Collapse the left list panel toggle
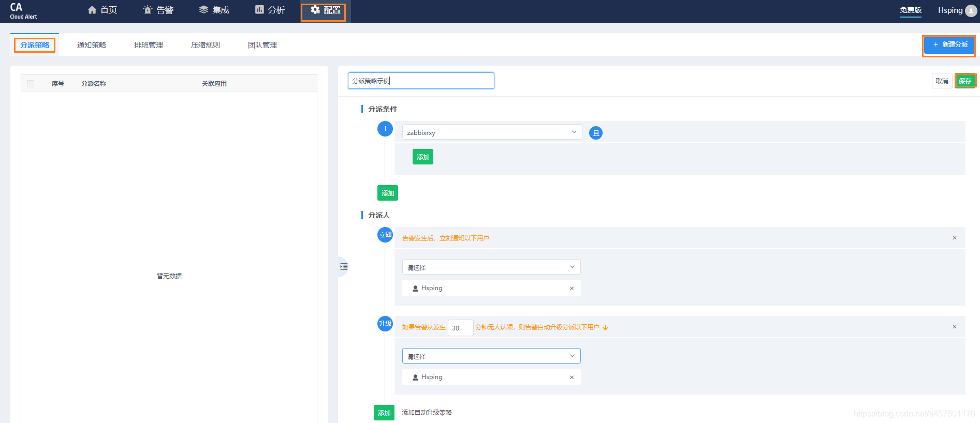This screenshot has height=423, width=980. coord(343,267)
